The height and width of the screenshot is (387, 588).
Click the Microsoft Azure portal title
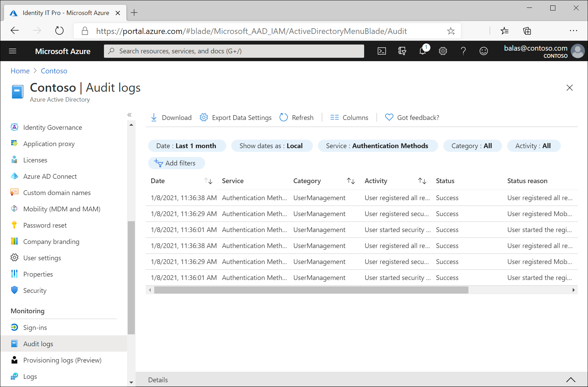63,51
